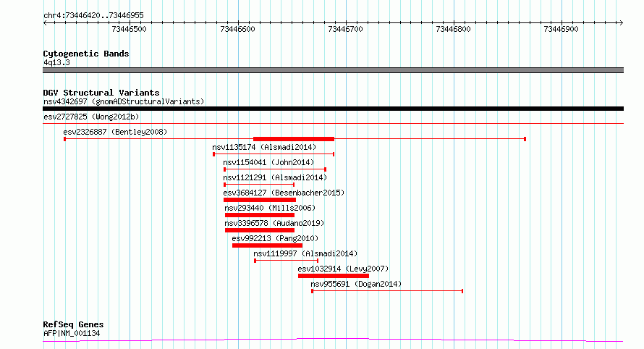Click the black nsv4342697 variant bar

pos(333,109)
